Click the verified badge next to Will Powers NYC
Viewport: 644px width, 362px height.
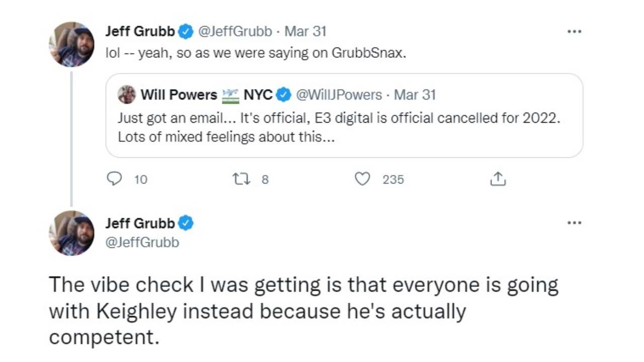(x=284, y=95)
